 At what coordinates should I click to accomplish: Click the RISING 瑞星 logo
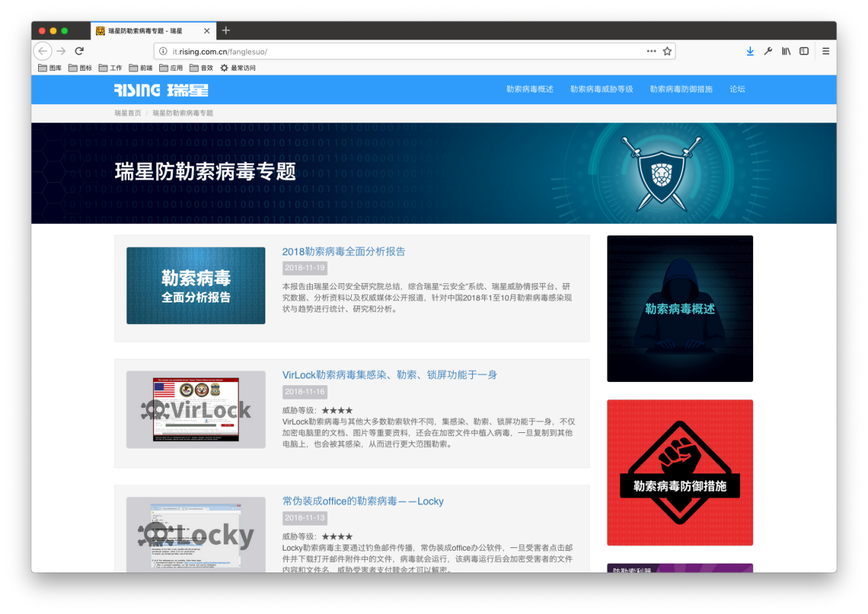[x=161, y=90]
